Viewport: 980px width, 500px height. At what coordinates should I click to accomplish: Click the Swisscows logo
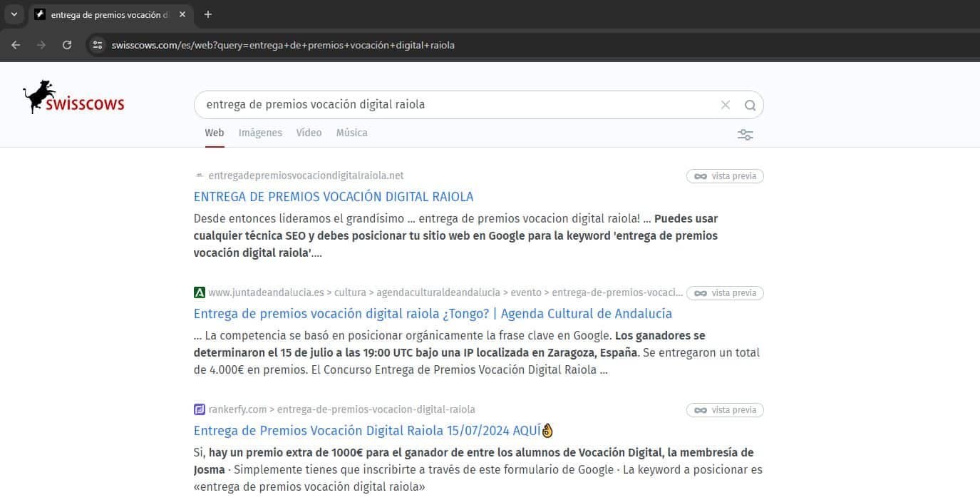tap(73, 98)
